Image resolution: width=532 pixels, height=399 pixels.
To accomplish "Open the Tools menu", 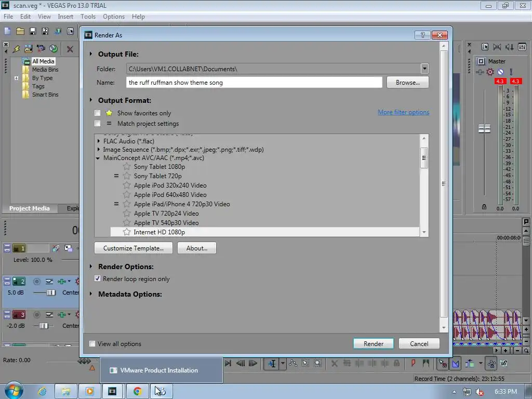I will [x=88, y=16].
